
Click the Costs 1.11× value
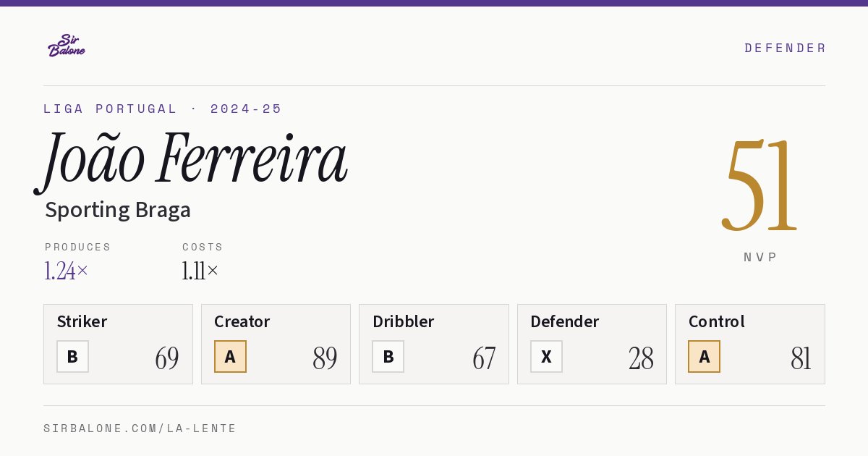click(x=200, y=271)
